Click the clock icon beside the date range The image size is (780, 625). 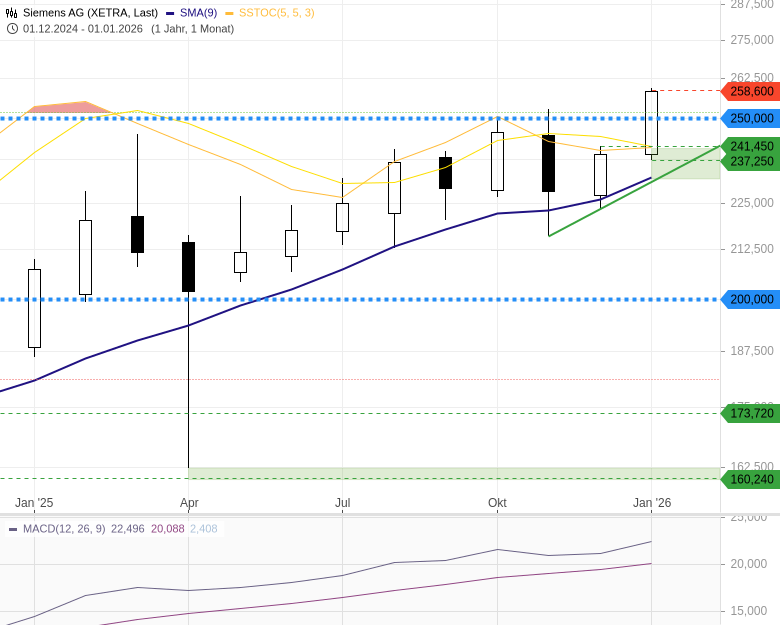[12, 28]
